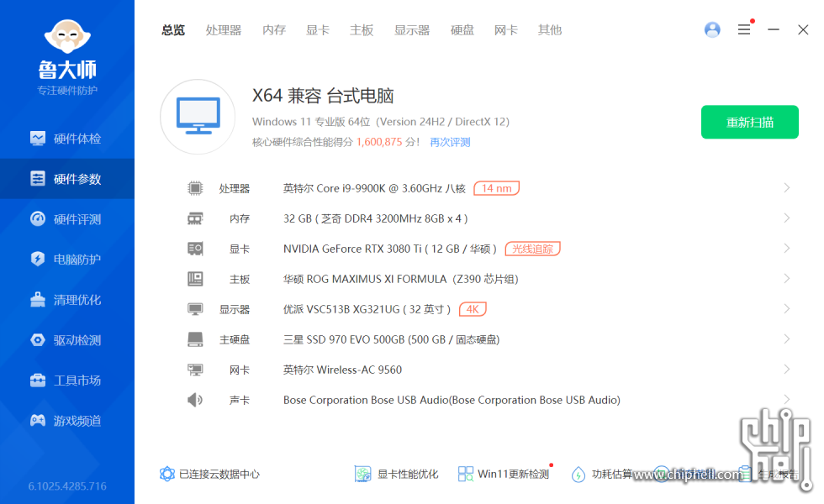
Task: Click the text 英特尔 Wireless-AC 9560
Action: pyautogui.click(x=343, y=370)
